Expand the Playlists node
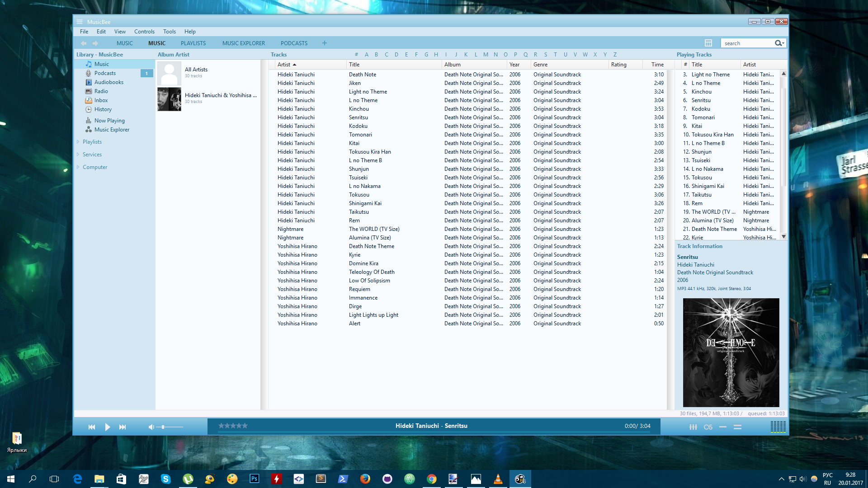Screen dimensions: 868x488 [78, 142]
